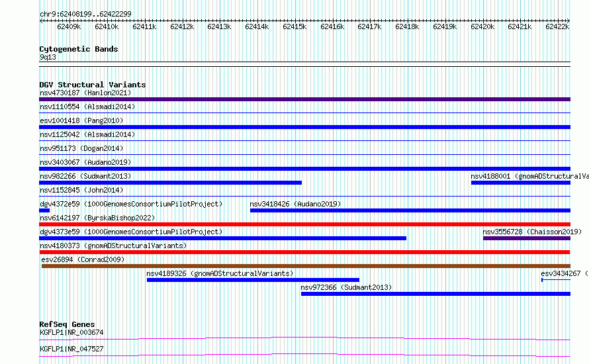Click the DGV Structural Variants track title
589x364 pixels.
[93, 85]
